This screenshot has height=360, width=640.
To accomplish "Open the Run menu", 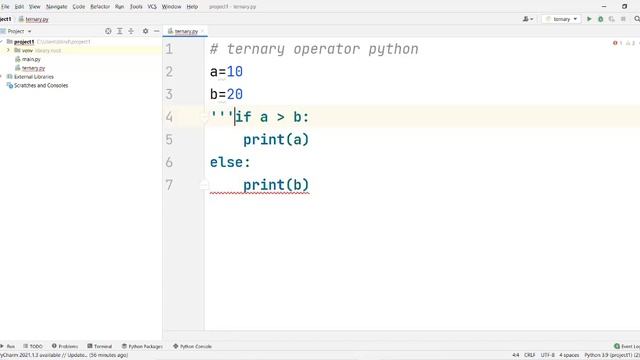I will pyautogui.click(x=119, y=7).
